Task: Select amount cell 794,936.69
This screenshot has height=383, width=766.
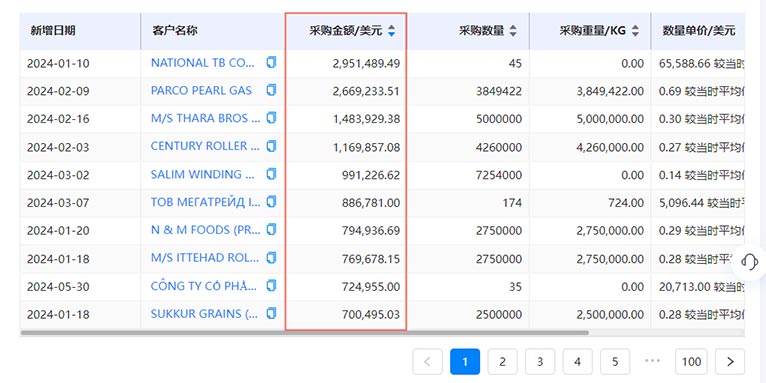Action: tap(371, 230)
